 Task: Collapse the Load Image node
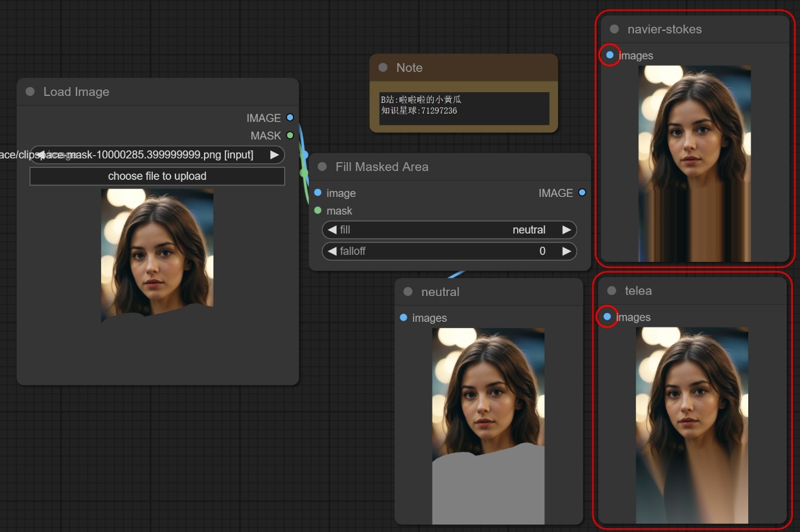(x=30, y=92)
